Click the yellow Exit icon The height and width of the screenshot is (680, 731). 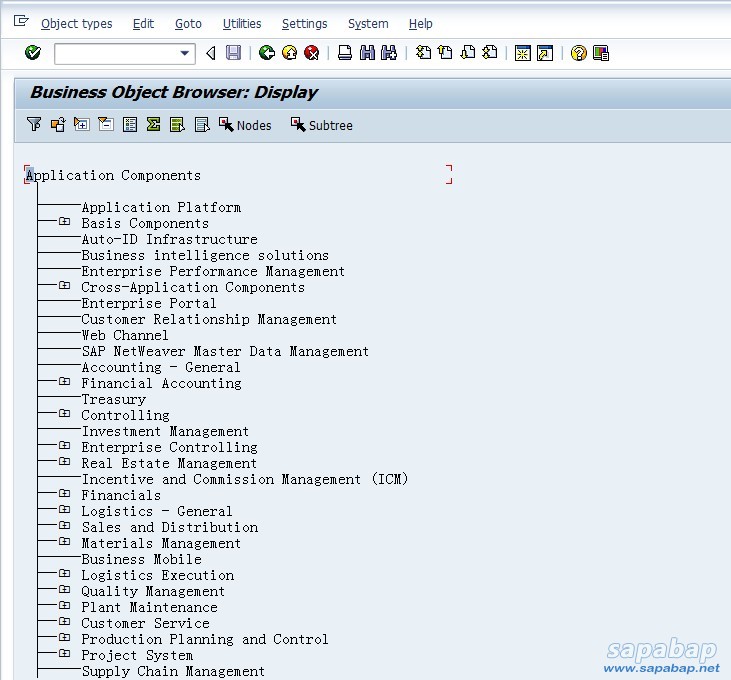pyautogui.click(x=290, y=53)
